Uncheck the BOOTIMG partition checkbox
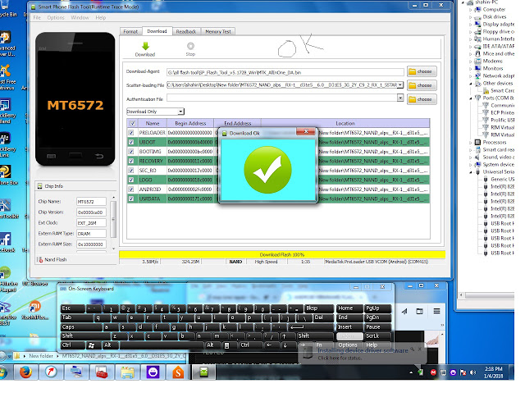This screenshot has height=420, width=525. point(131,152)
